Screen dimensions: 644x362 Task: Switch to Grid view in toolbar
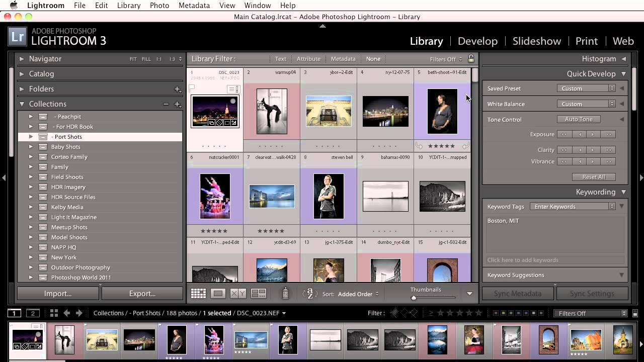point(198,294)
